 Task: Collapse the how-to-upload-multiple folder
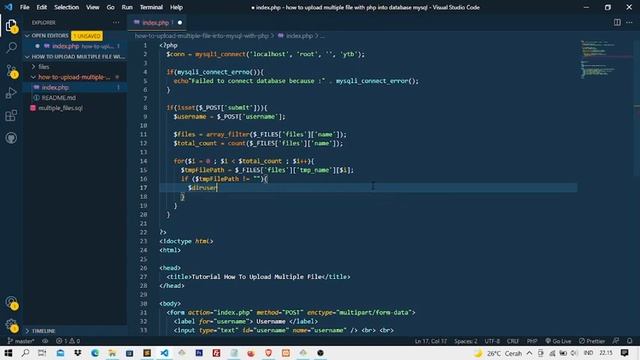pos(75,77)
